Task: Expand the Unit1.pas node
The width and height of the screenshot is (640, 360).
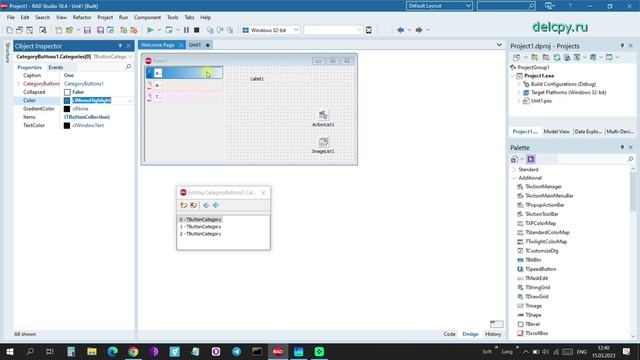Action: point(519,101)
